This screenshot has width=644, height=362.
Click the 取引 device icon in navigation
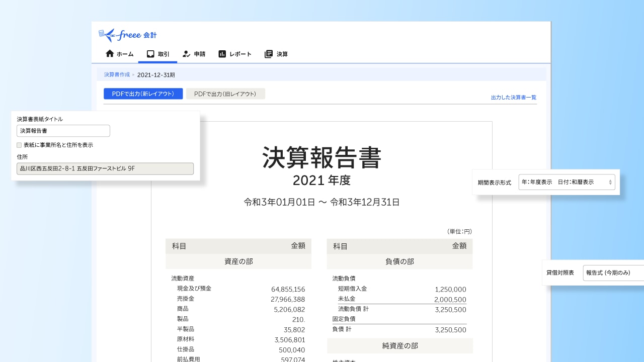pyautogui.click(x=151, y=53)
